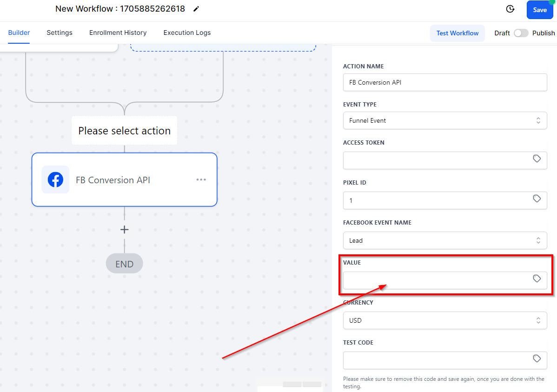Screen dimensions: 557x392
Task: Open three-dot menu on FB Conversion API card
Action: 201,179
